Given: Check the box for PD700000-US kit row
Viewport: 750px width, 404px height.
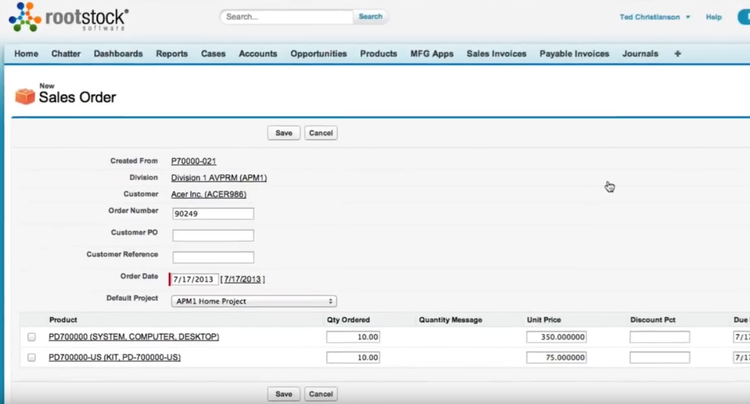Looking at the screenshot, I should point(32,358).
